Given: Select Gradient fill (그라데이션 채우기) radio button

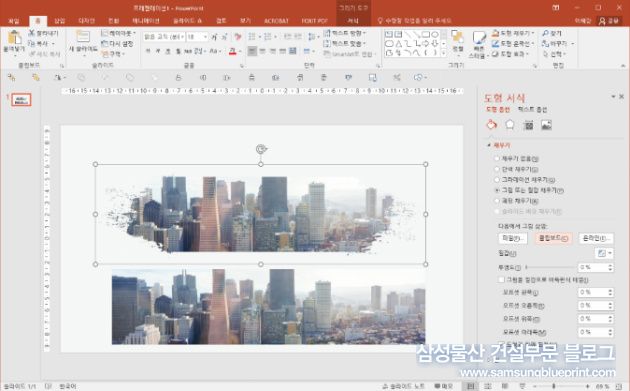Looking at the screenshot, I should tap(497, 180).
